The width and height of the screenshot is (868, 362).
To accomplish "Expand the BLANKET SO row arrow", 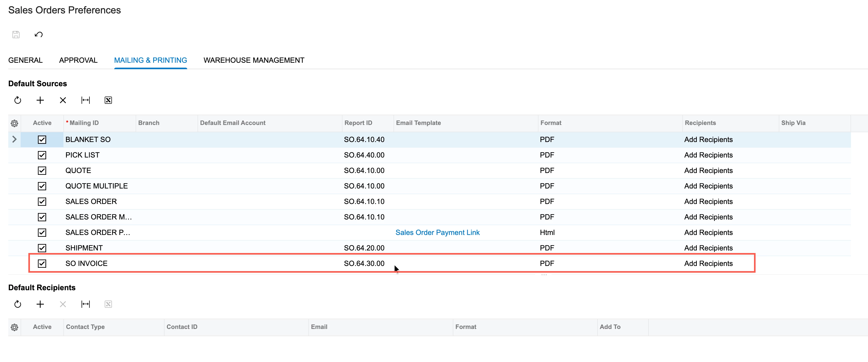I will [14, 139].
